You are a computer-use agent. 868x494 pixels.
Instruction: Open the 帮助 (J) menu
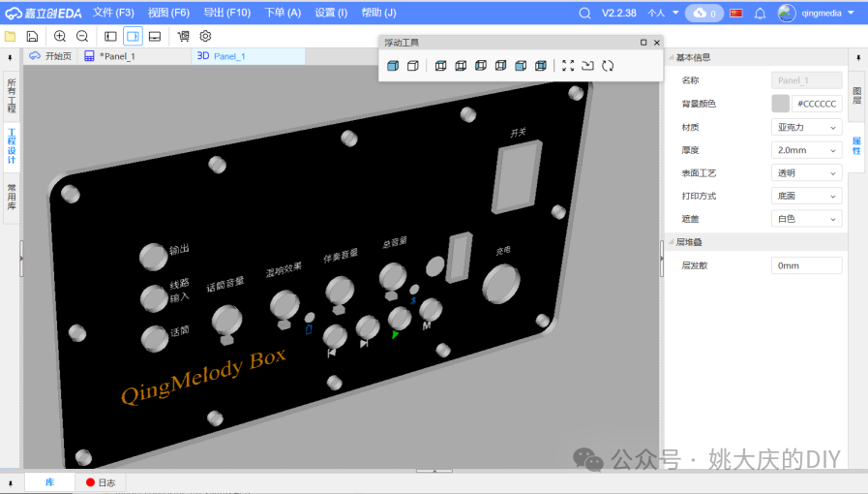point(378,13)
